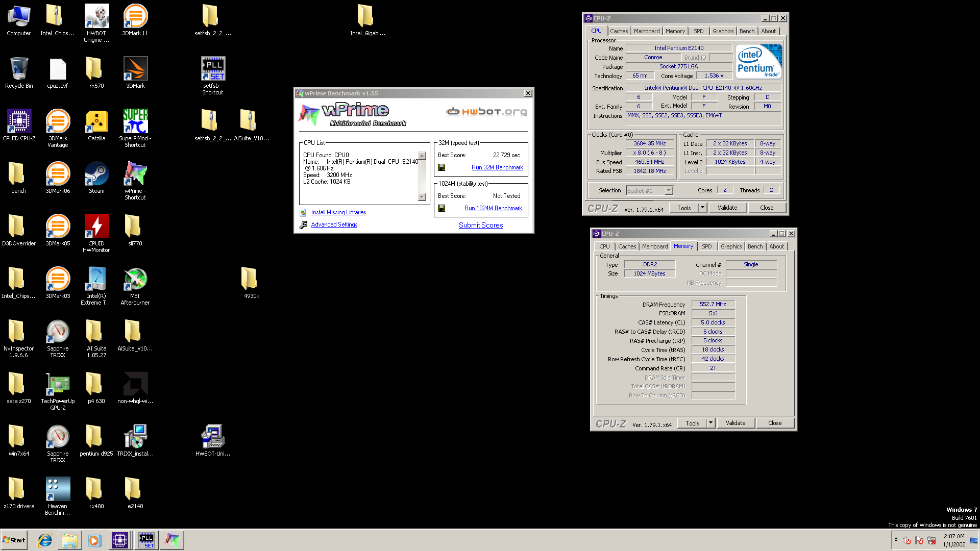Image resolution: width=980 pixels, height=551 pixels.
Task: Click the CPU List scroll up arrow
Action: (x=422, y=156)
